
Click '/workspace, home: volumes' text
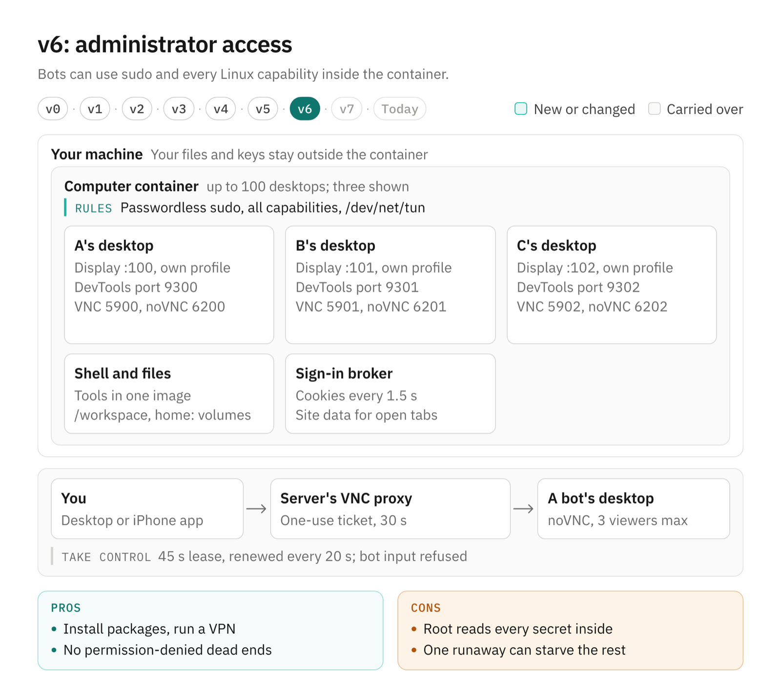pyautogui.click(x=163, y=415)
